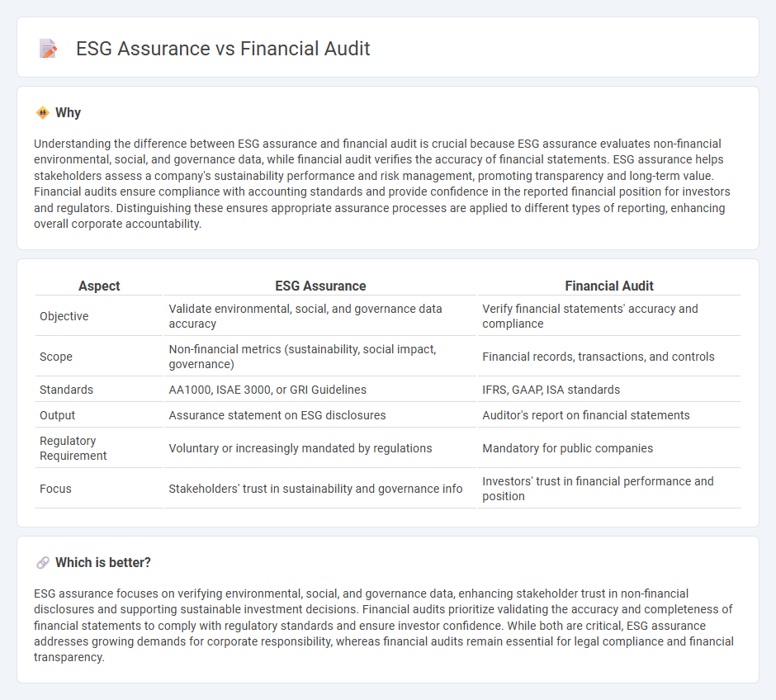
Task: Click the document pencil icon beside the title
Action: coord(49,49)
